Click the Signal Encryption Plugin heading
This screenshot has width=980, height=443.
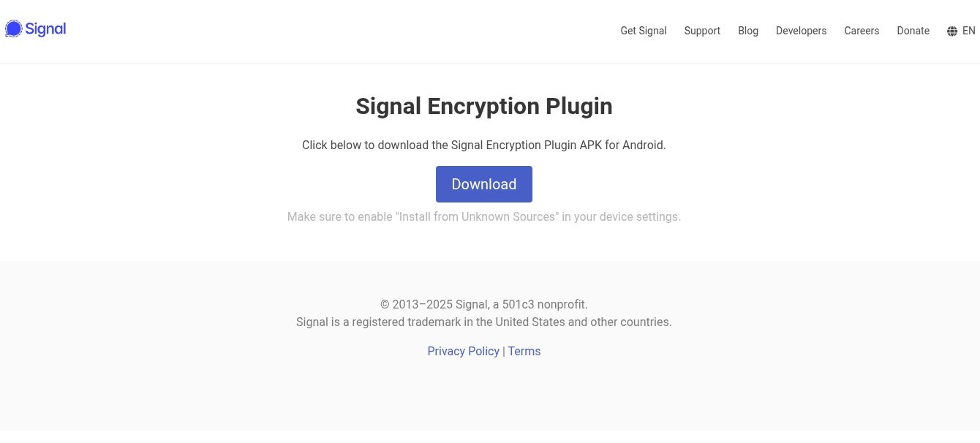pos(483,106)
